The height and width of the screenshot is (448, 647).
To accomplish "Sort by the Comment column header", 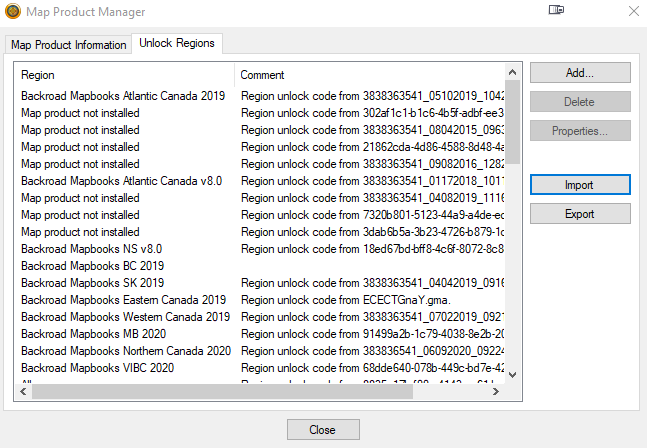I will (x=369, y=75).
